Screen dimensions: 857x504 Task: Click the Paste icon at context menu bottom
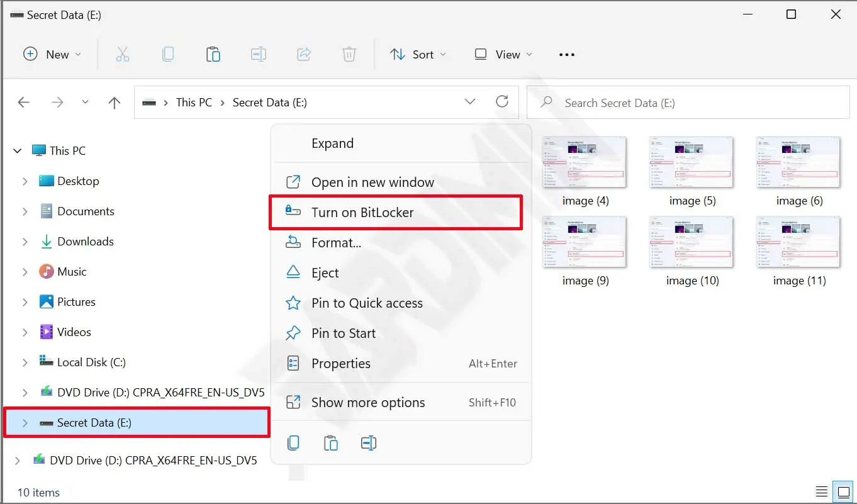[331, 443]
